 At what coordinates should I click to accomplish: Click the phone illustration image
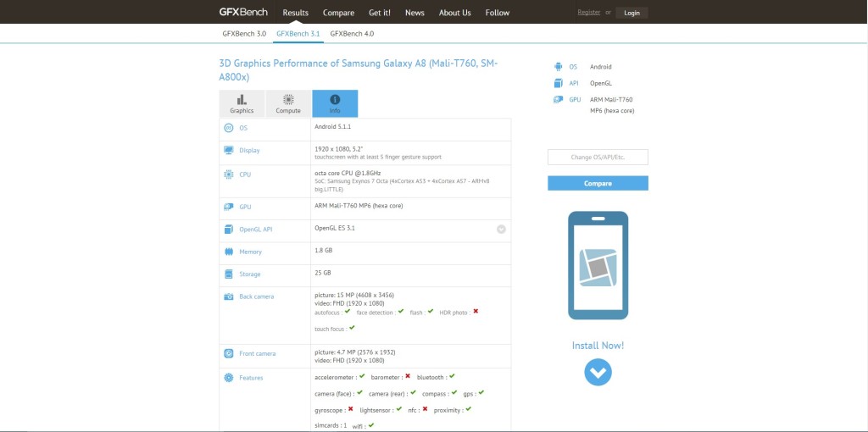pyautogui.click(x=598, y=265)
